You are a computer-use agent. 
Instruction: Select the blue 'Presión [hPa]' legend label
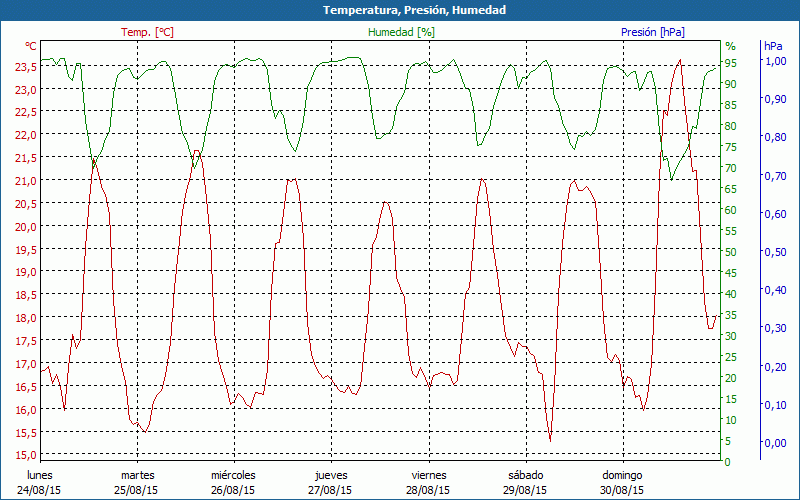click(653, 32)
